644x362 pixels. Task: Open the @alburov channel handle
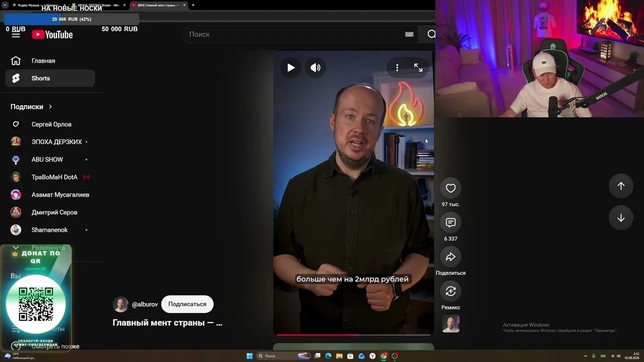tap(145, 304)
